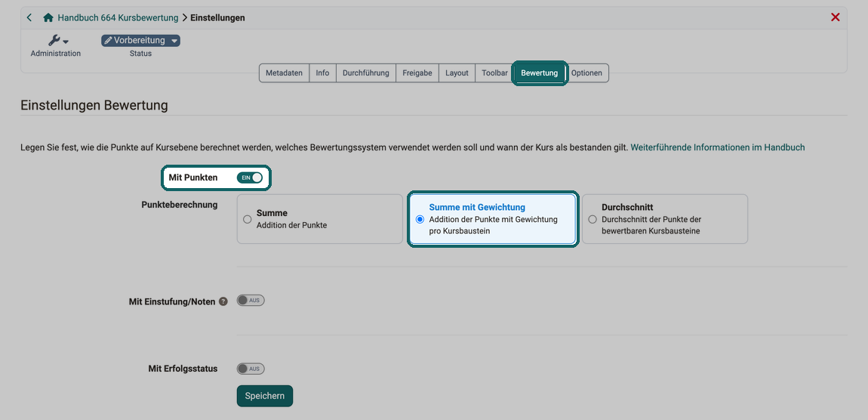The image size is (868, 420).
Task: Switch to the Info tab
Action: point(323,73)
